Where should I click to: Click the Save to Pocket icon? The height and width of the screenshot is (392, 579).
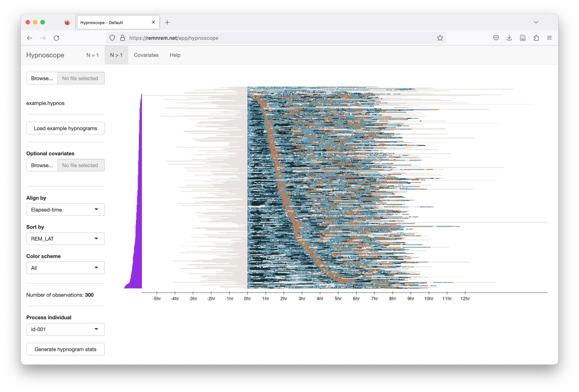[x=496, y=38]
